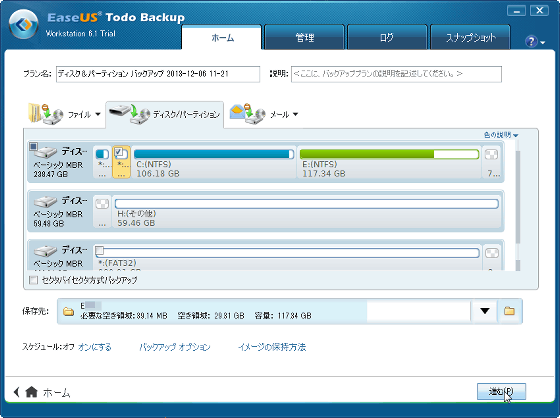Select the 59.48 GB disk drive icon

pos(45,202)
